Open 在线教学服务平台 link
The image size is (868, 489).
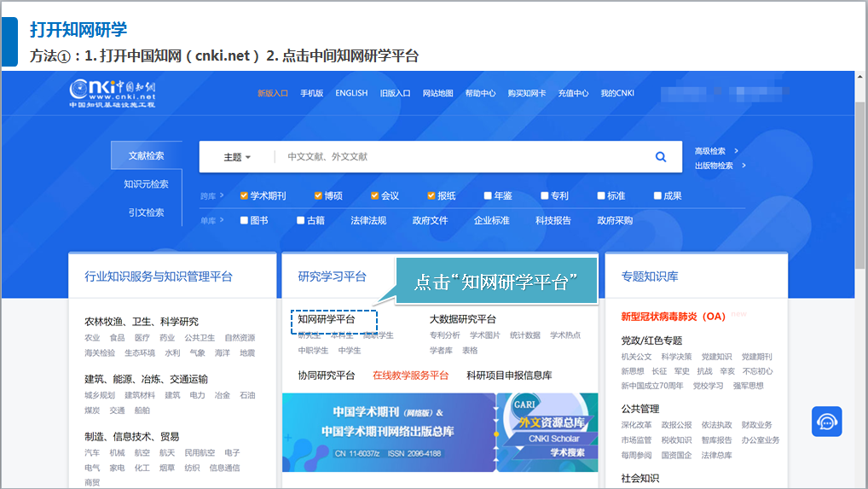tap(411, 375)
